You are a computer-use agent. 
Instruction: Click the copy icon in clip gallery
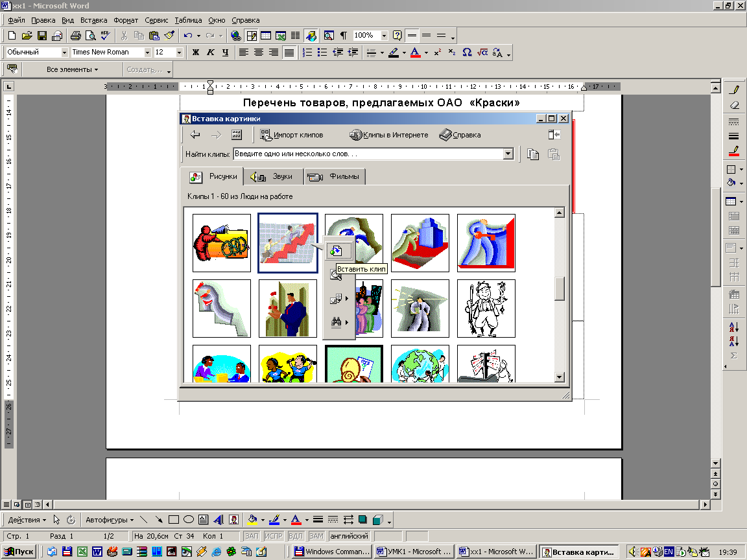click(532, 154)
